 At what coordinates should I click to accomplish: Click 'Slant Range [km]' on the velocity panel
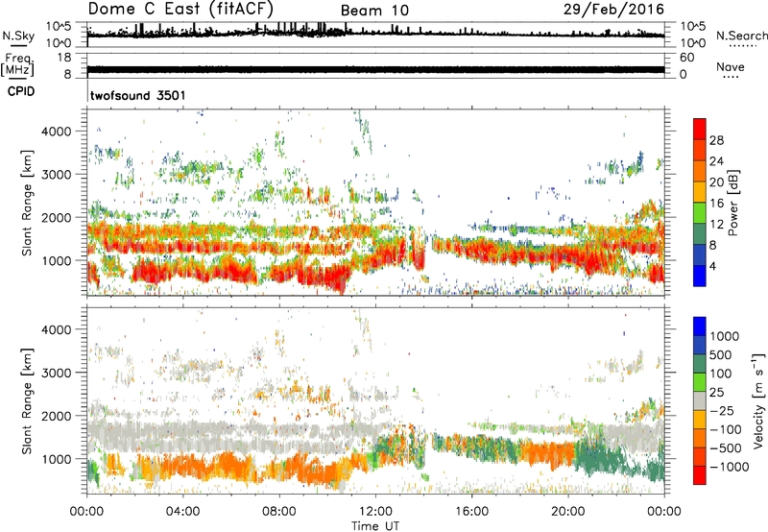tap(27, 401)
